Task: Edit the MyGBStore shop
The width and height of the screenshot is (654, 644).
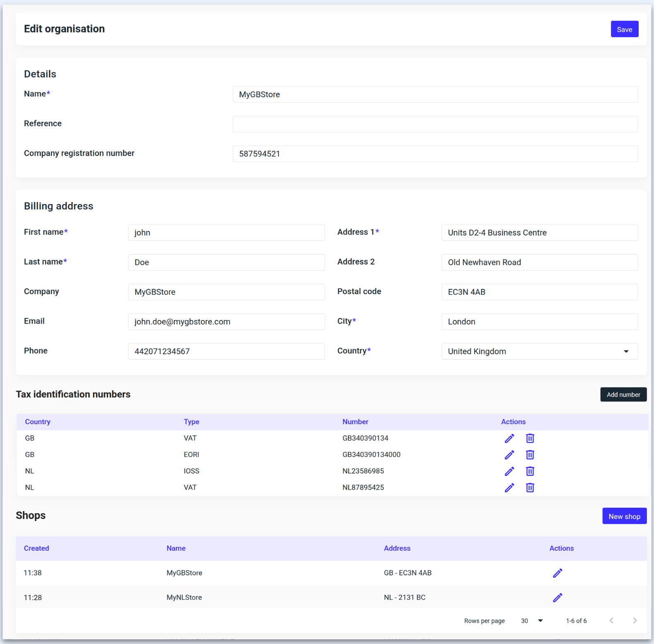Action: [557, 573]
